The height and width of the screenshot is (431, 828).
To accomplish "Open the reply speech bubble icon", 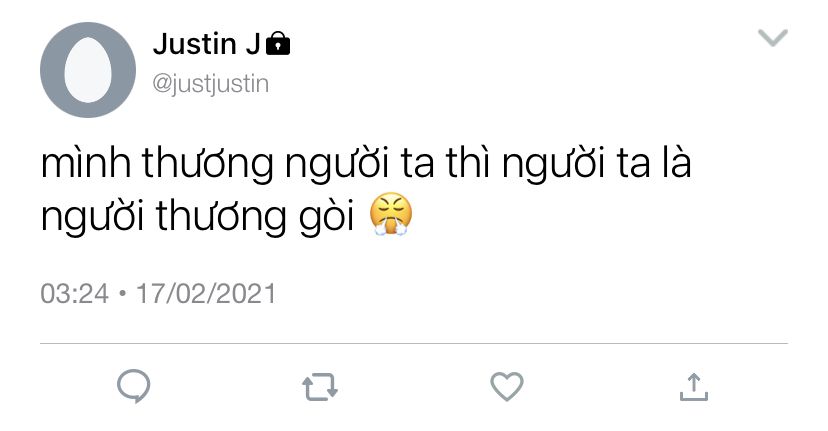I will [x=134, y=386].
